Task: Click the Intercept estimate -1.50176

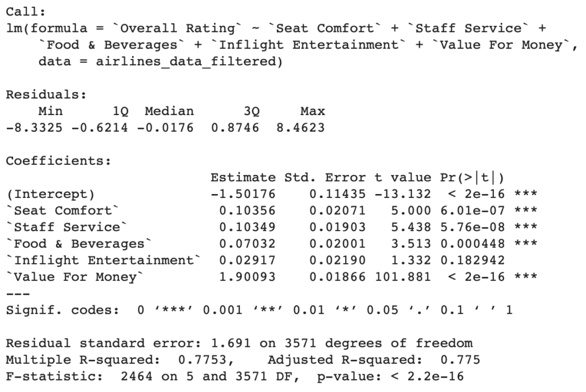Action: 243,194
